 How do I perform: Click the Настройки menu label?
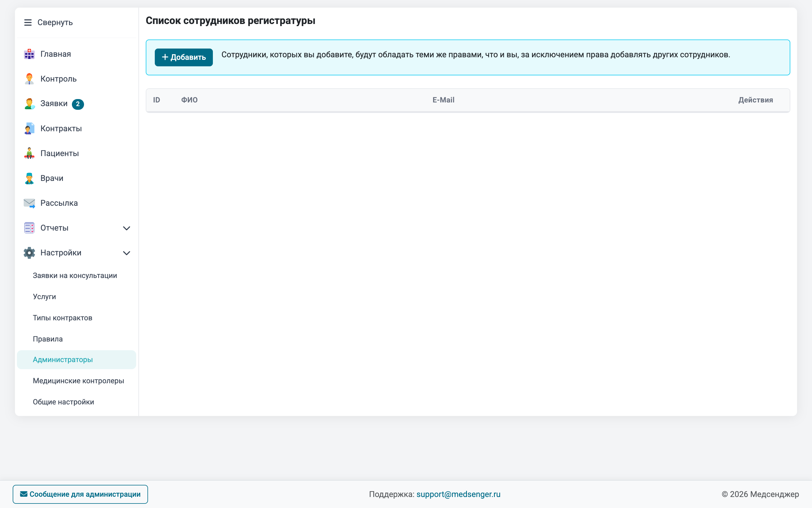(61, 253)
